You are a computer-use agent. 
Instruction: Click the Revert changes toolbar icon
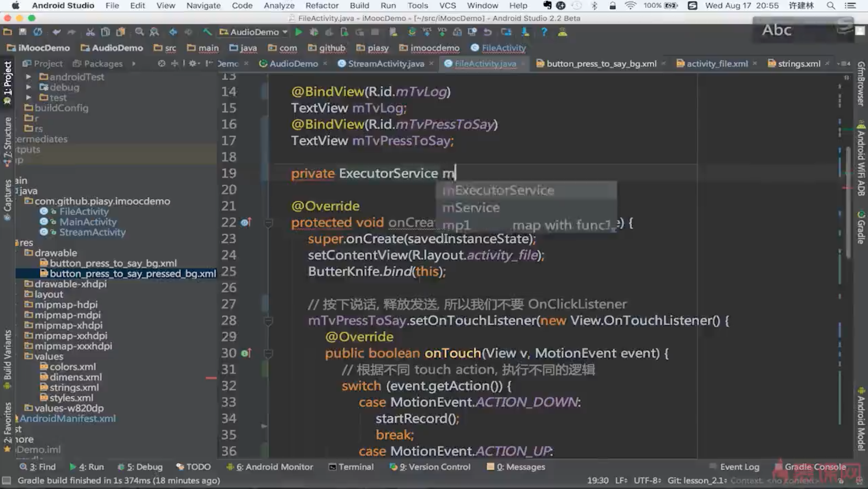(x=488, y=32)
